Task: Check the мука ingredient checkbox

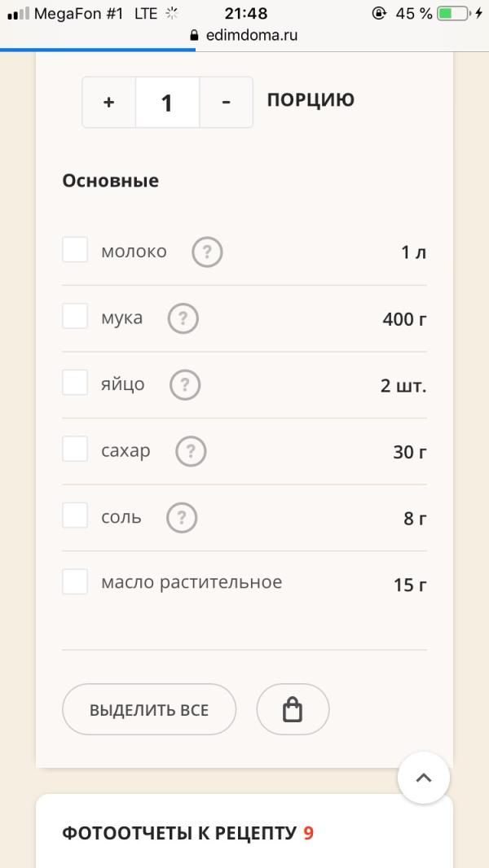Action: coord(75,316)
